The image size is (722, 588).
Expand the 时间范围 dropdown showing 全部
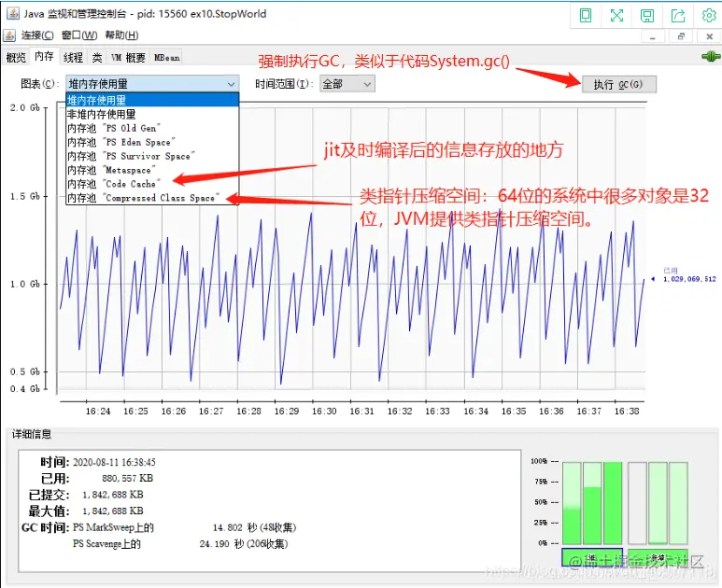pos(347,84)
